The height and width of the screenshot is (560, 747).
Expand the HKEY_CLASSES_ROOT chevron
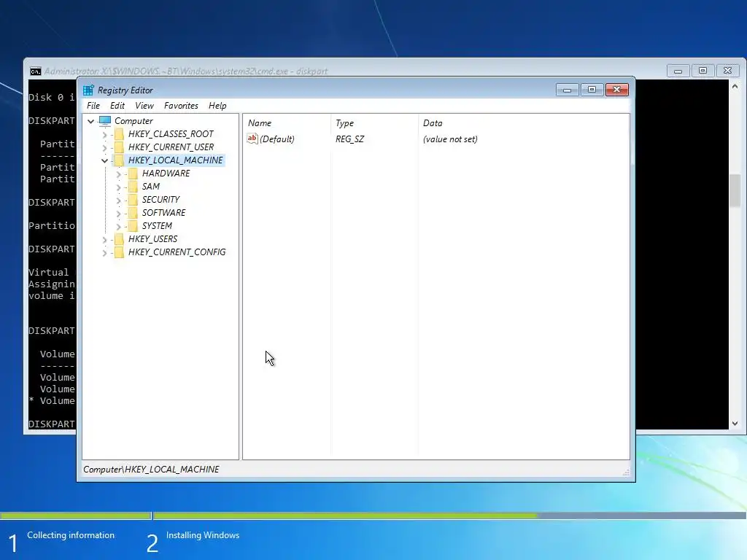pyautogui.click(x=104, y=135)
